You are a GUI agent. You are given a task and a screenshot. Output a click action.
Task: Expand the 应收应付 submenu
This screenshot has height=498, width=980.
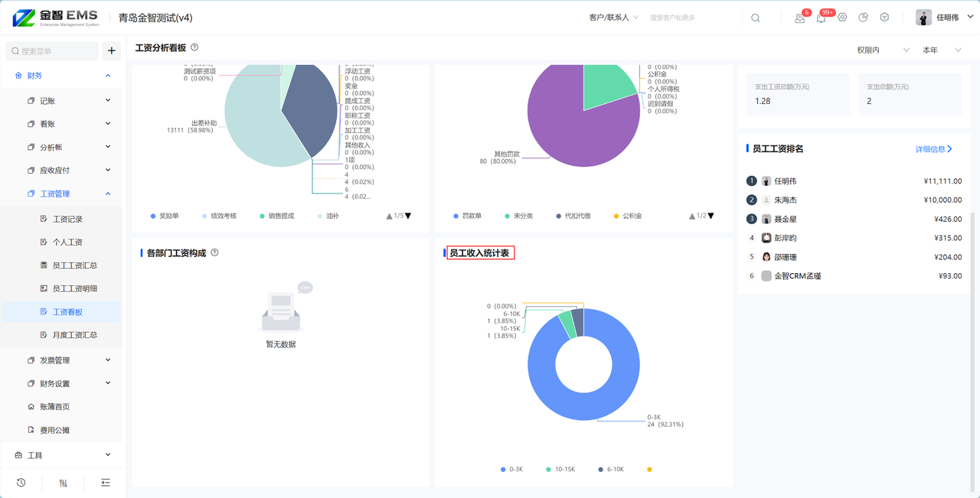[108, 170]
